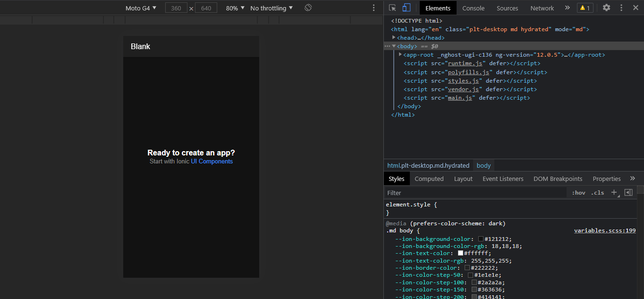Open the vendor.js script link
The image size is (644, 299).
click(x=463, y=89)
